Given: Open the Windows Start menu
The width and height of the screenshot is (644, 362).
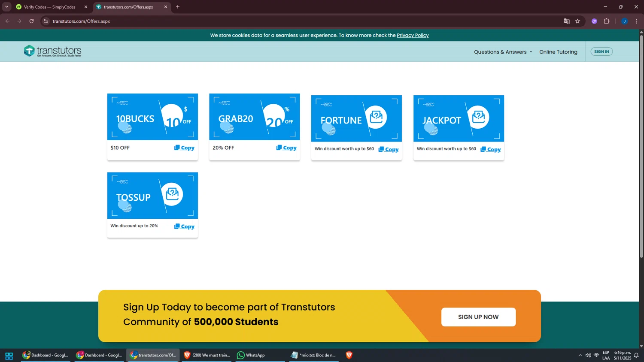Looking at the screenshot, I should tap(9, 356).
